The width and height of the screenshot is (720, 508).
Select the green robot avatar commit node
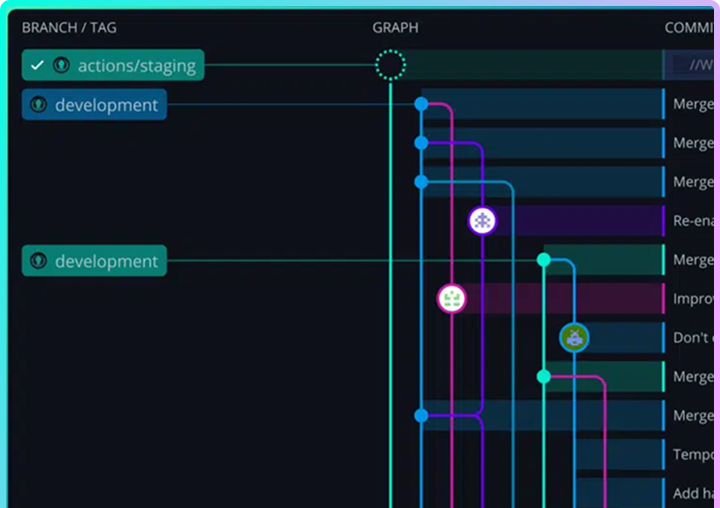pyautogui.click(x=574, y=337)
